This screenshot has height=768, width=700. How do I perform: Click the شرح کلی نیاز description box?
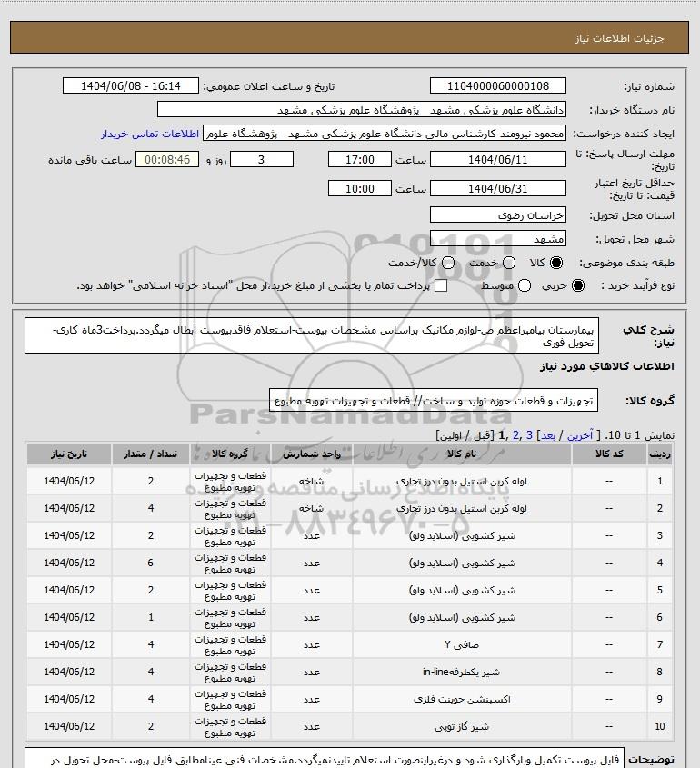(312, 335)
